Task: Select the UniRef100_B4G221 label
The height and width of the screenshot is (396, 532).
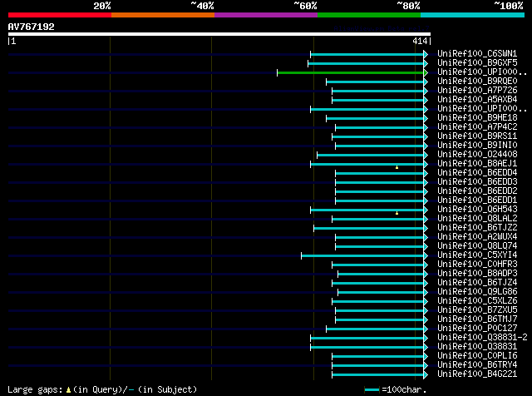Action: point(477,374)
